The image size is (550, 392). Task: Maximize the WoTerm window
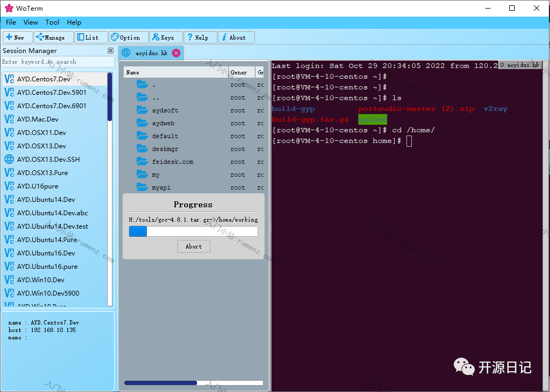tap(512, 8)
